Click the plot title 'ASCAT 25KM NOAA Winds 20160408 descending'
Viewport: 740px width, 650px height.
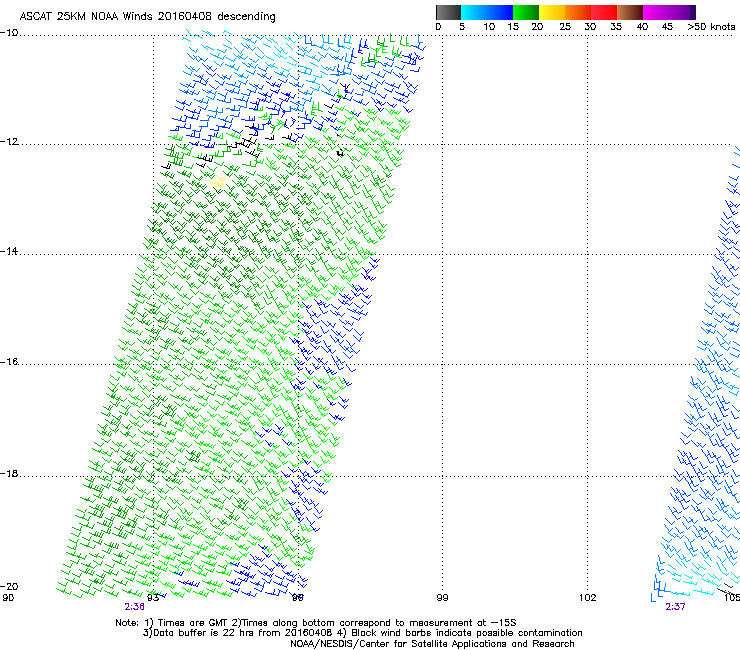[148, 17]
